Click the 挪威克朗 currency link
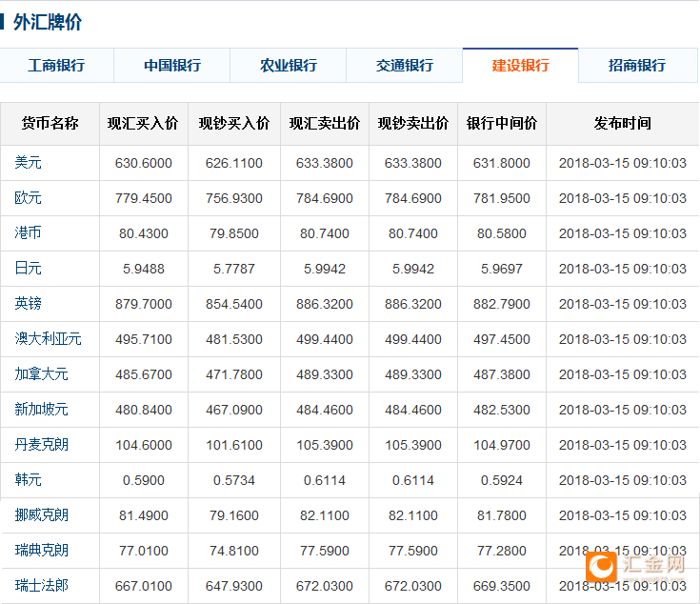This screenshot has height=604, width=700. (x=42, y=515)
